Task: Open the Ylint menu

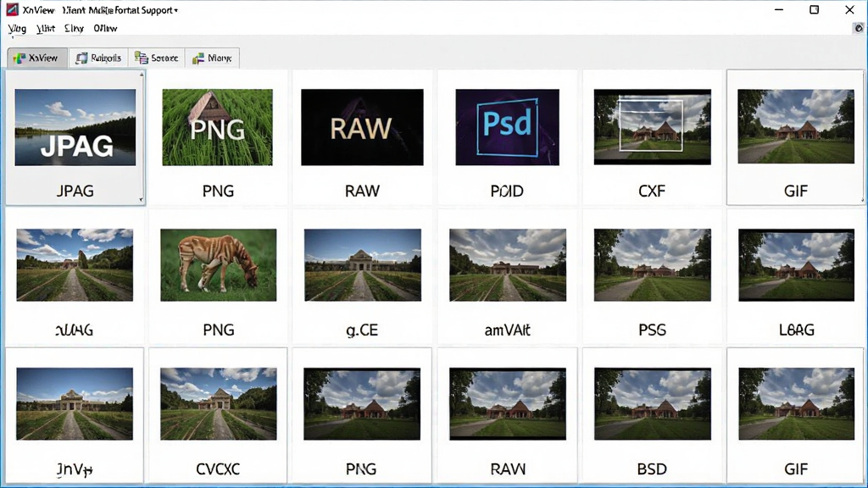Action: (46, 28)
